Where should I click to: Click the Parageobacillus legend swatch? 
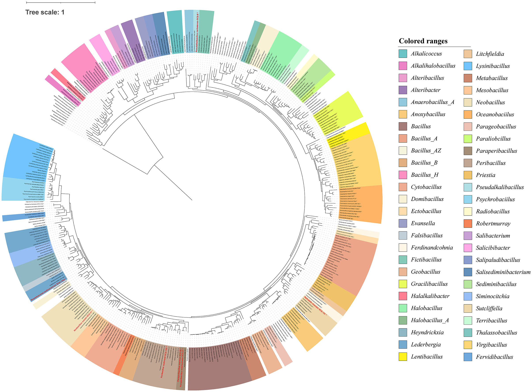point(468,126)
